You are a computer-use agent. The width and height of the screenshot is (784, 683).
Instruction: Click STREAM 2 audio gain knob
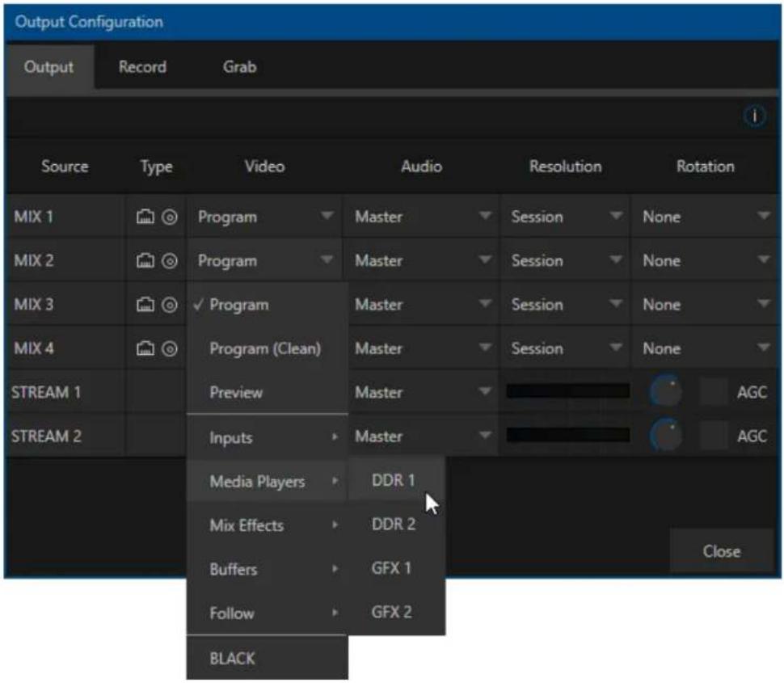coord(666,436)
